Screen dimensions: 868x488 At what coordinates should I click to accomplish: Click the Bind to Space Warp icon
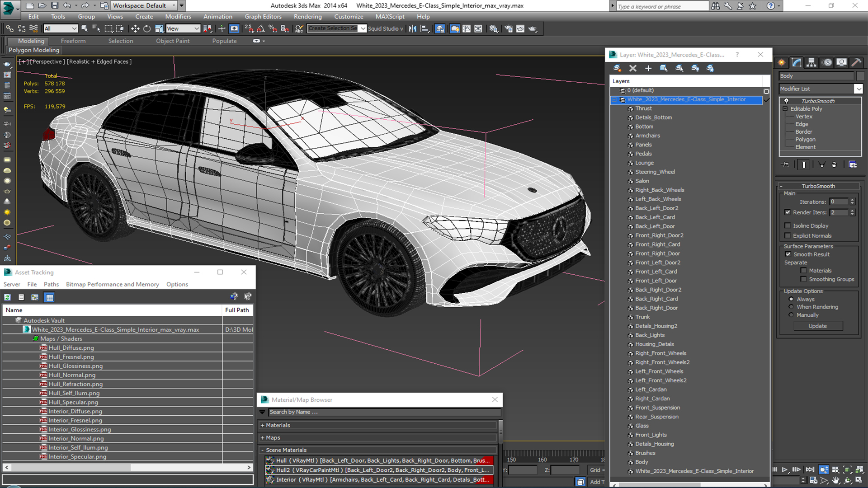[x=33, y=28]
